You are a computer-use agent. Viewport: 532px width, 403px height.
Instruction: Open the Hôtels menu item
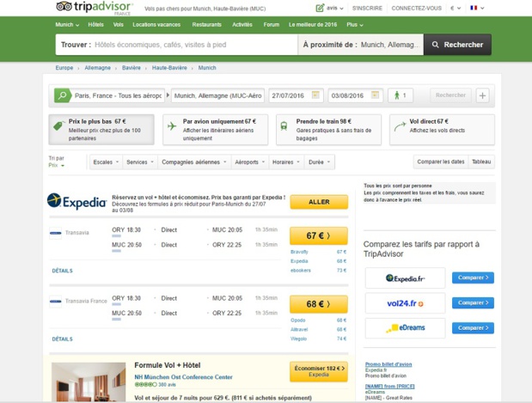(x=95, y=24)
